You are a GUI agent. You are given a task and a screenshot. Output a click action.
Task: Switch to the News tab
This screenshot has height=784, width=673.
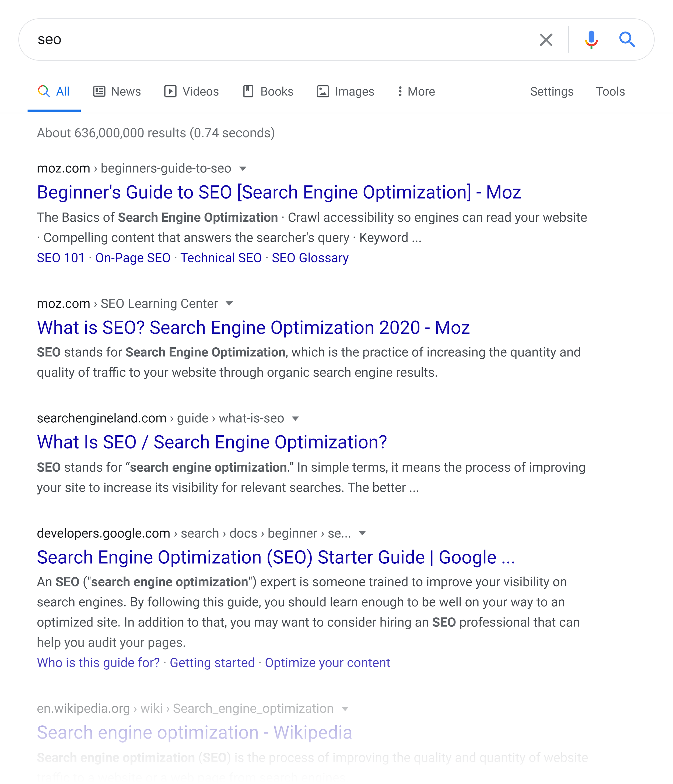(117, 91)
